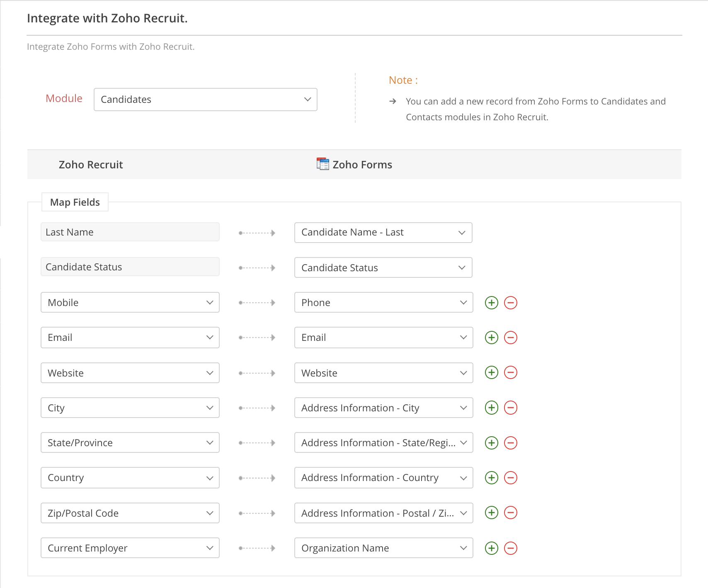Open the Current Employer recruit field dropdown
708x588 pixels.
click(130, 548)
